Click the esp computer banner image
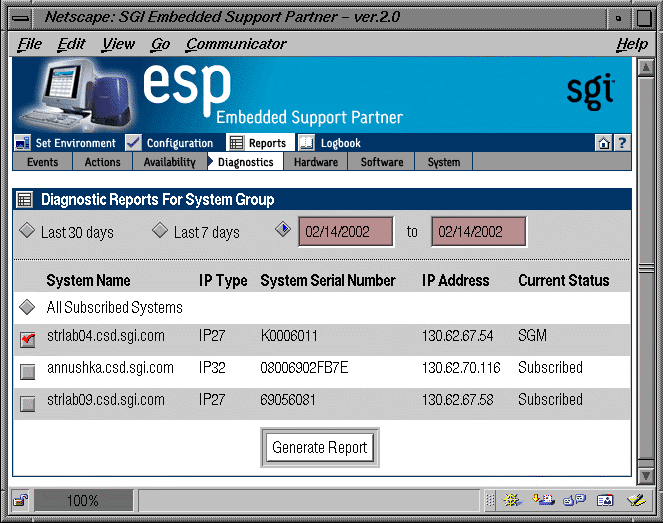Screen dimensions: 663x523 (78, 95)
